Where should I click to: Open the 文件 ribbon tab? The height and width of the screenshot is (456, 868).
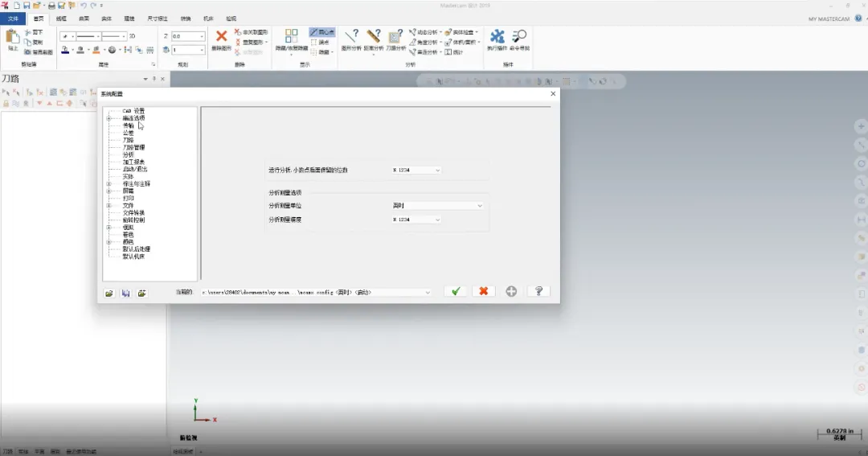[x=13, y=18]
